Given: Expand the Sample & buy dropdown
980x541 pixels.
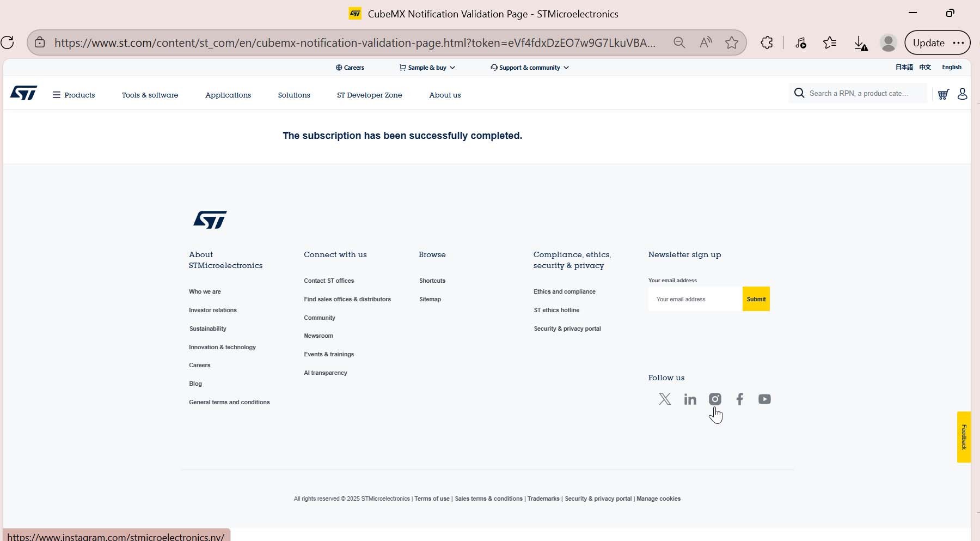Looking at the screenshot, I should [427, 68].
